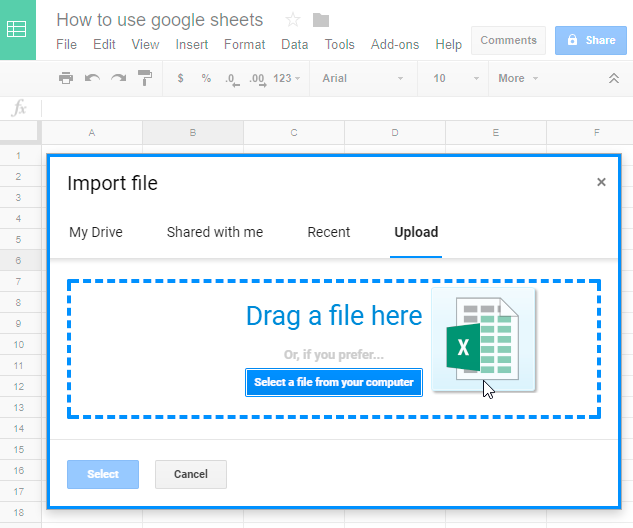Select column F header
633x528 pixels.
coord(590,132)
